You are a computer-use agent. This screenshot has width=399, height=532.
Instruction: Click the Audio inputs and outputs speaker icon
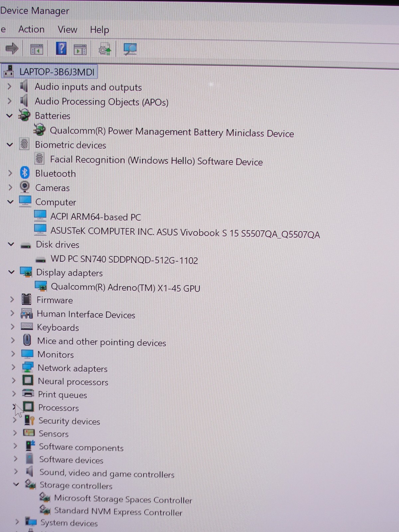coord(24,86)
